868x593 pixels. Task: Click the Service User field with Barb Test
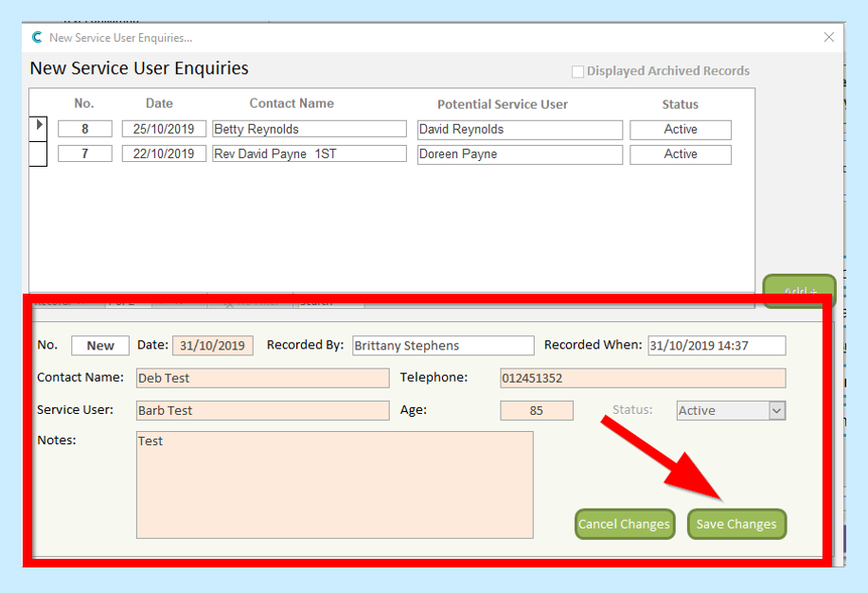tap(262, 411)
